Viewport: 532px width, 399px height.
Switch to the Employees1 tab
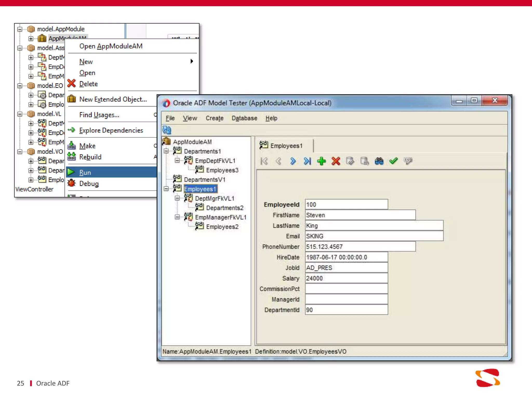click(x=286, y=145)
